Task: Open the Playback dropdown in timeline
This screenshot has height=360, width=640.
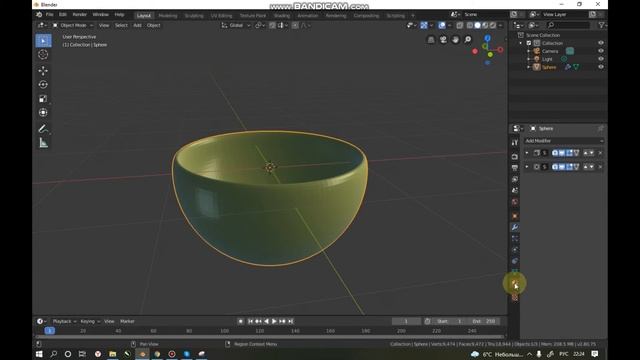Action: pyautogui.click(x=64, y=321)
